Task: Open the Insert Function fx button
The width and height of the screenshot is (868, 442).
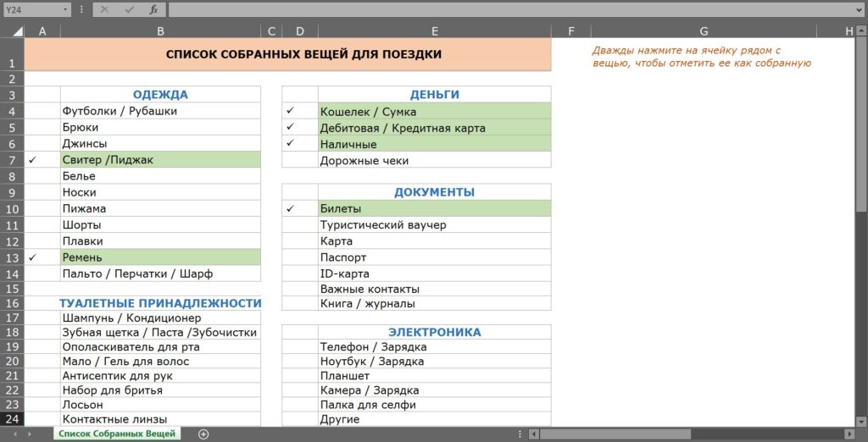Action: click(x=154, y=9)
